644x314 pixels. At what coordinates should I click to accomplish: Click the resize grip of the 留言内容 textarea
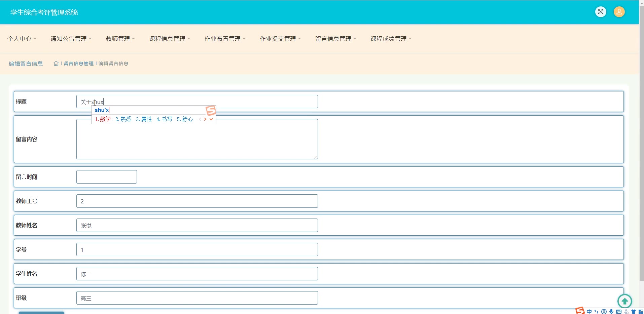(x=316, y=157)
